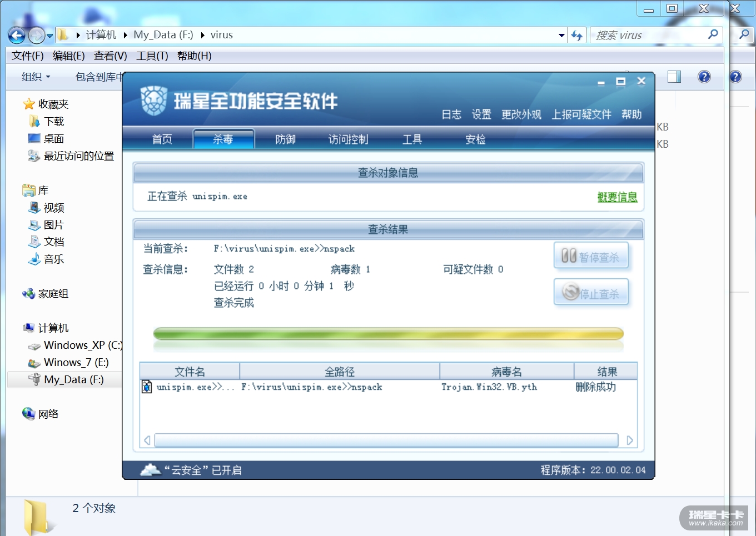The height and width of the screenshot is (536, 756).
Task: Open the 工具 tab in Rising
Action: point(412,139)
